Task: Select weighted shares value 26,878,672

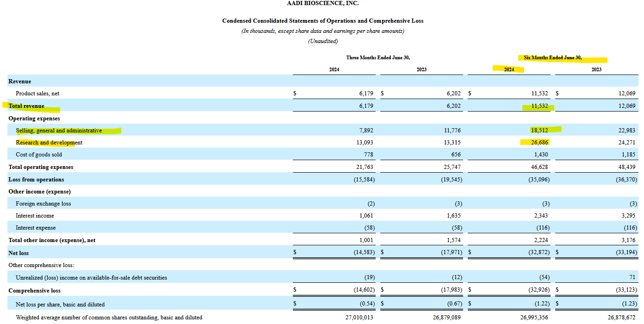Action: [x=622, y=318]
